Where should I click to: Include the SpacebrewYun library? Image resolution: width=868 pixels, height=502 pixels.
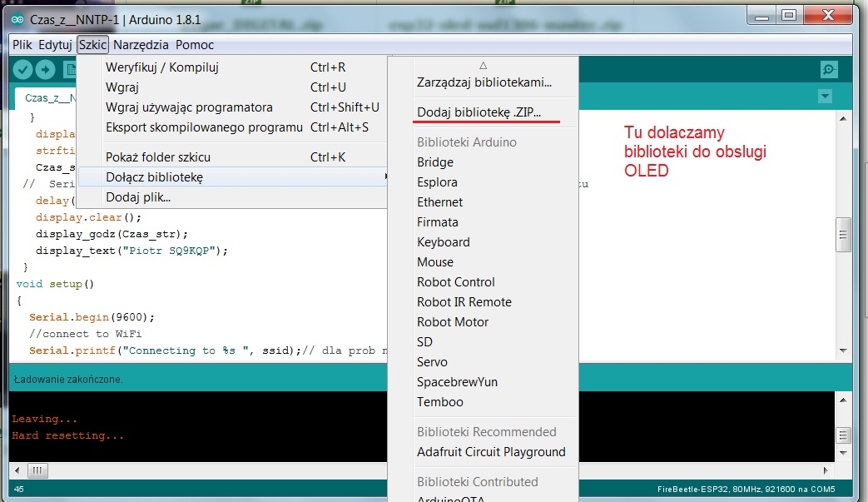tap(484, 381)
